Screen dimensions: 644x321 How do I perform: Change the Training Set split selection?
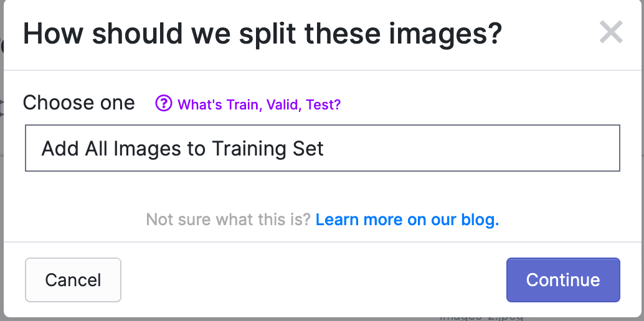(x=323, y=148)
